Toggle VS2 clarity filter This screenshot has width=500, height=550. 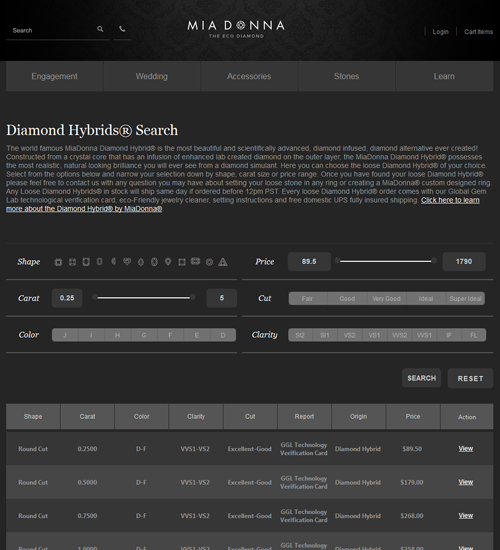point(349,335)
